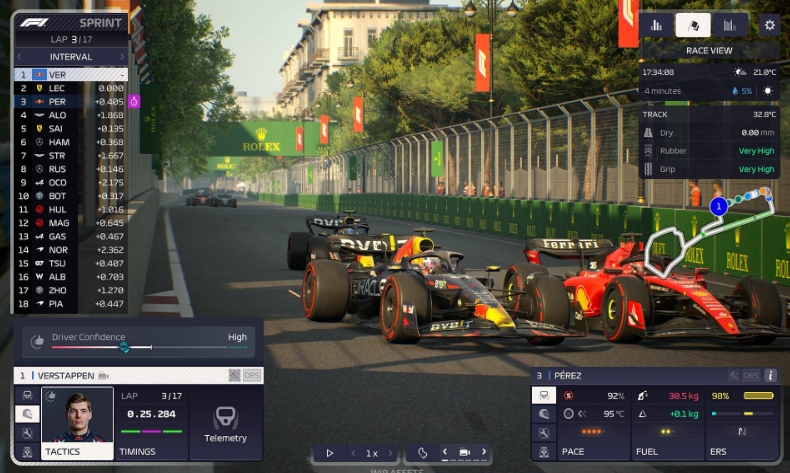Viewport: 790px width, 473px height.
Task: Switch to previous camera angle
Action: coord(445,452)
